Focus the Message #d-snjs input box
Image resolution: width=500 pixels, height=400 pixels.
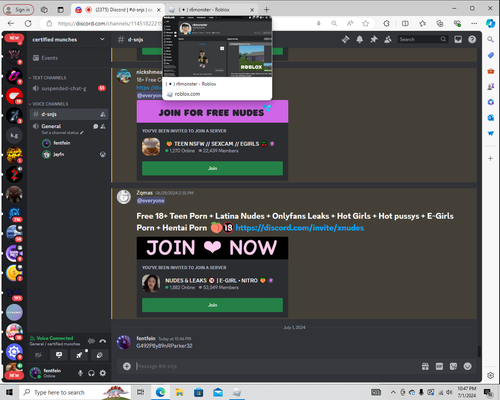[x=273, y=366]
